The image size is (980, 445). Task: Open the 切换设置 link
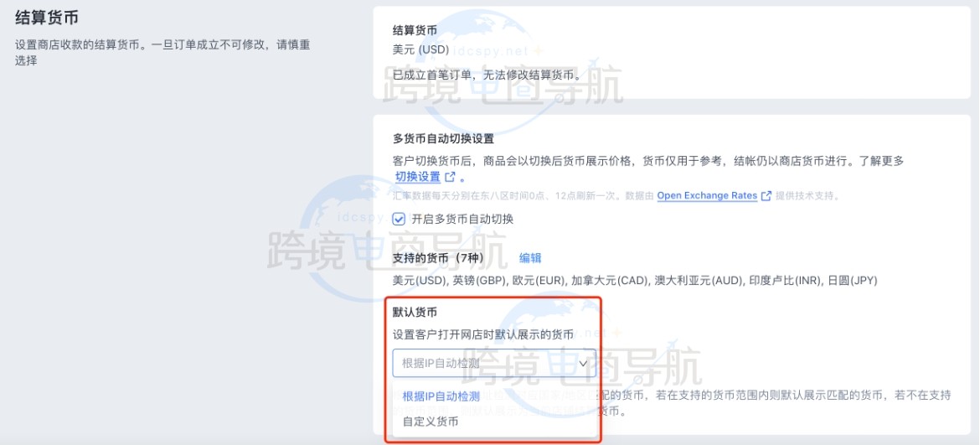[x=418, y=177]
